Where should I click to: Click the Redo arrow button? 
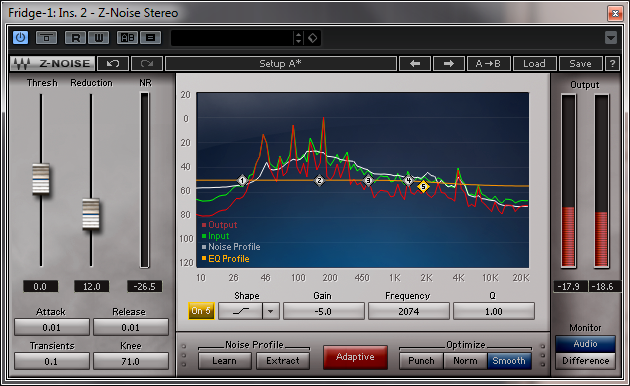pos(147,63)
